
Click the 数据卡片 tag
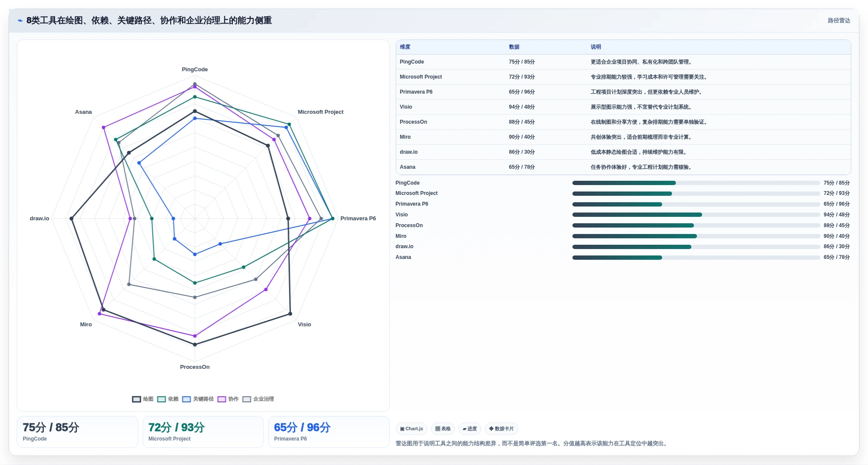point(501,429)
